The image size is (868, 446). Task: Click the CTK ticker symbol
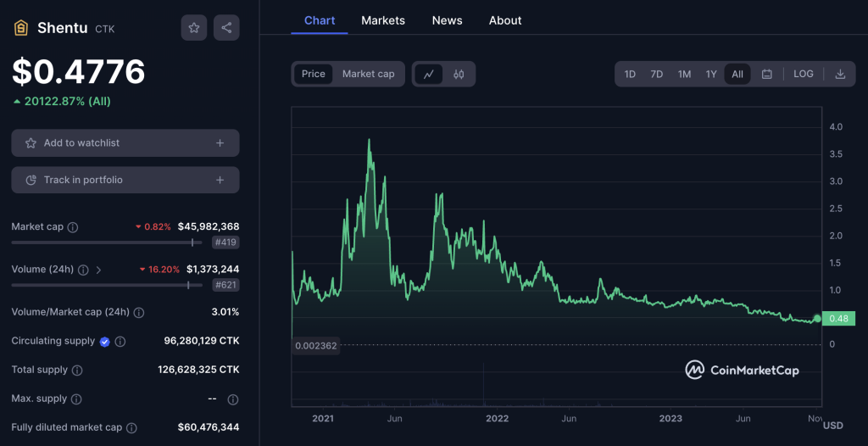click(105, 29)
